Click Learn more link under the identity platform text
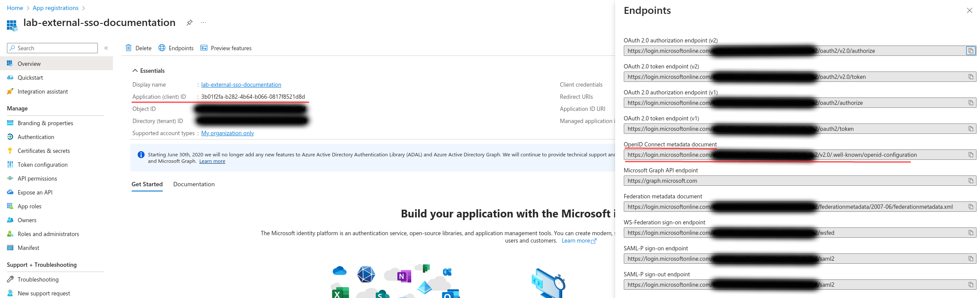 pos(579,241)
